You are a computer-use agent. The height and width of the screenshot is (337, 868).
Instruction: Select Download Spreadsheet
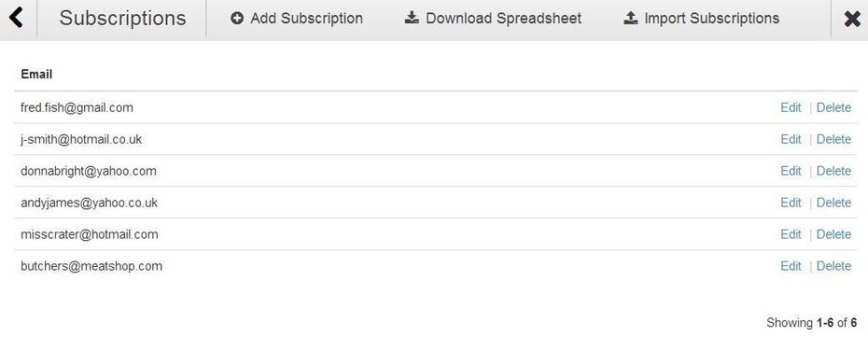click(x=493, y=19)
